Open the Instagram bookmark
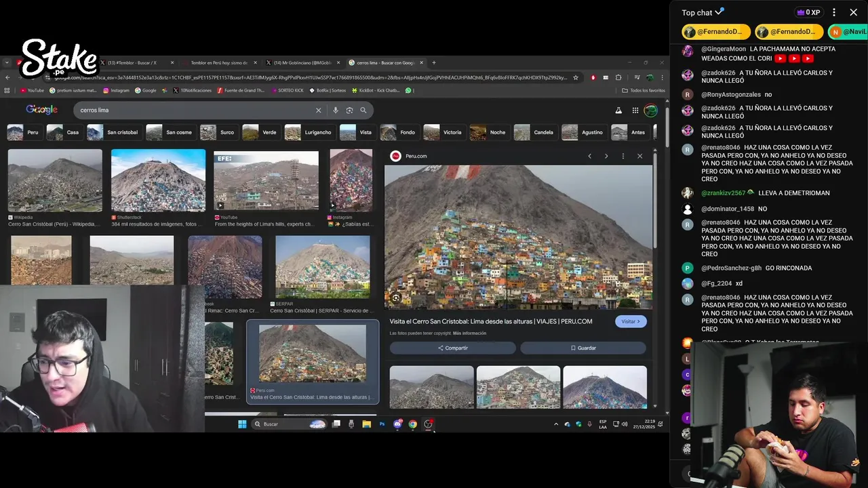The width and height of the screenshot is (868, 488). [116, 90]
